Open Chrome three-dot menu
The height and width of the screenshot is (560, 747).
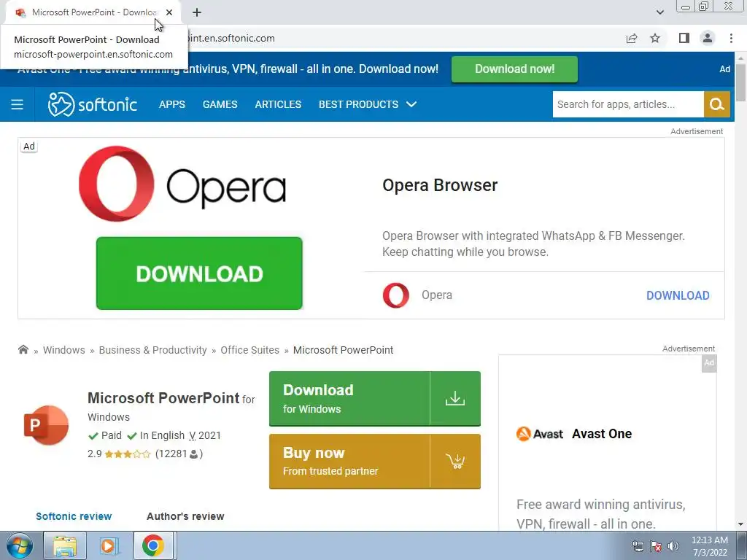731,38
